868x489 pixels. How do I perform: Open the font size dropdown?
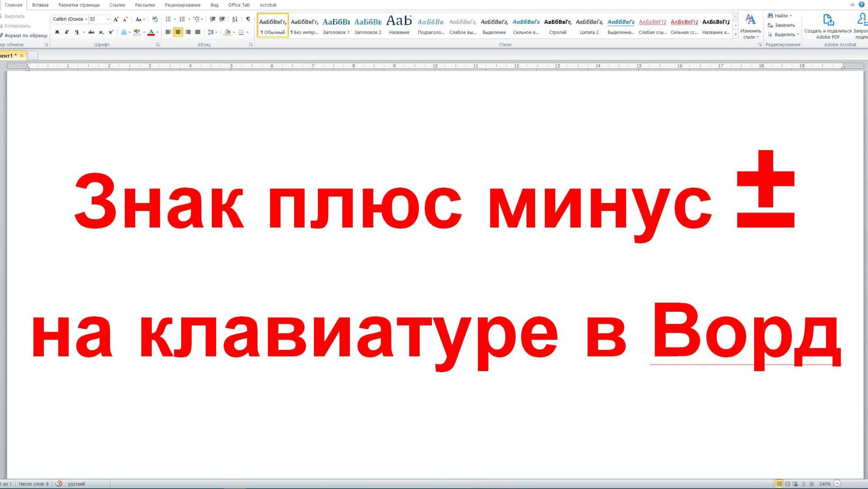108,19
